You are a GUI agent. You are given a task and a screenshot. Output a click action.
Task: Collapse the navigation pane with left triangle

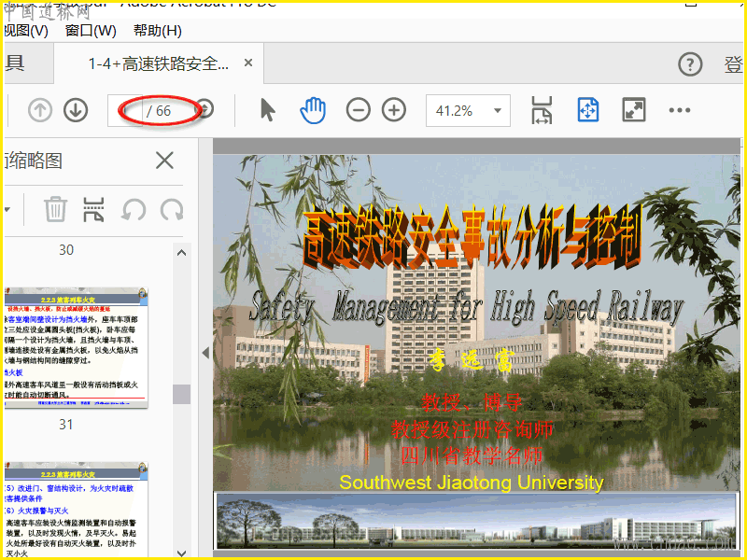coord(205,353)
